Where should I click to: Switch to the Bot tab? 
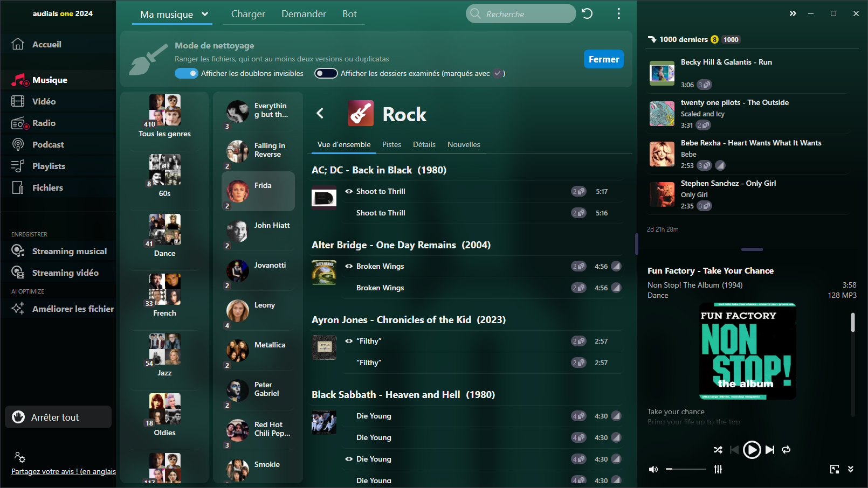tap(349, 14)
